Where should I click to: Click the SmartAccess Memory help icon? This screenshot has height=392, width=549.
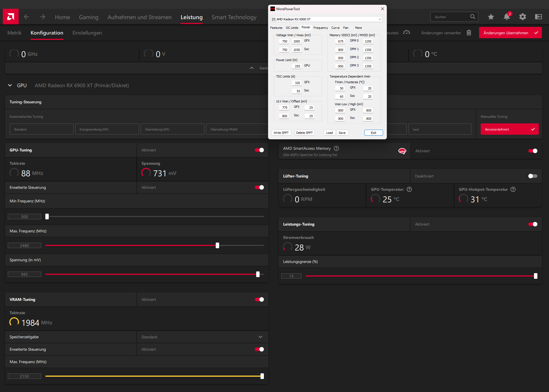[x=336, y=148]
